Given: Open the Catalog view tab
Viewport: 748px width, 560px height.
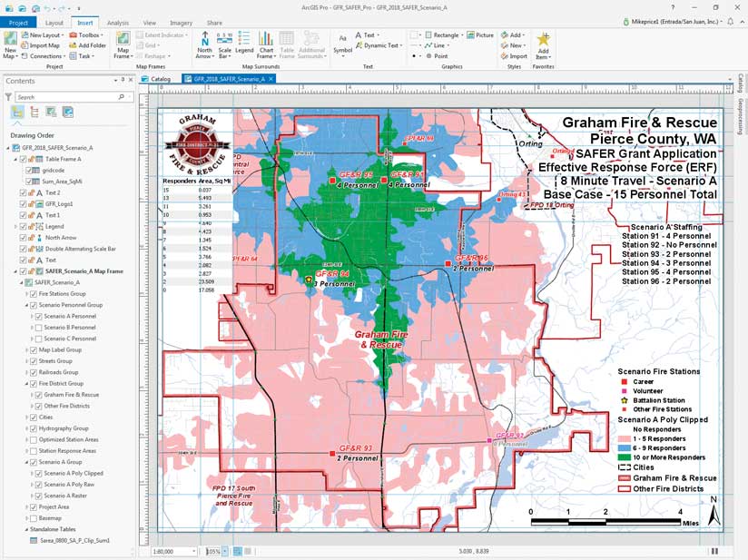Looking at the screenshot, I should [x=156, y=79].
